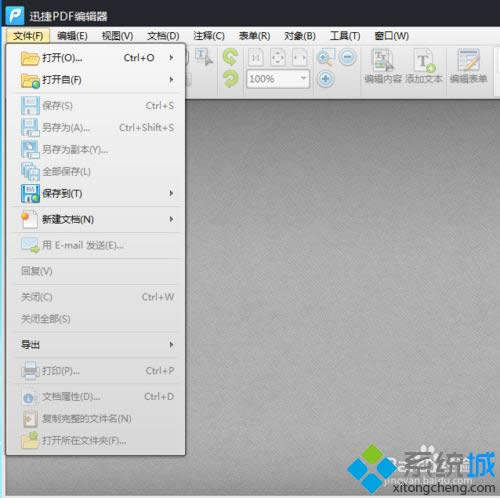
Task: Click the Ctrl+S shortcut text
Action: coord(160,106)
